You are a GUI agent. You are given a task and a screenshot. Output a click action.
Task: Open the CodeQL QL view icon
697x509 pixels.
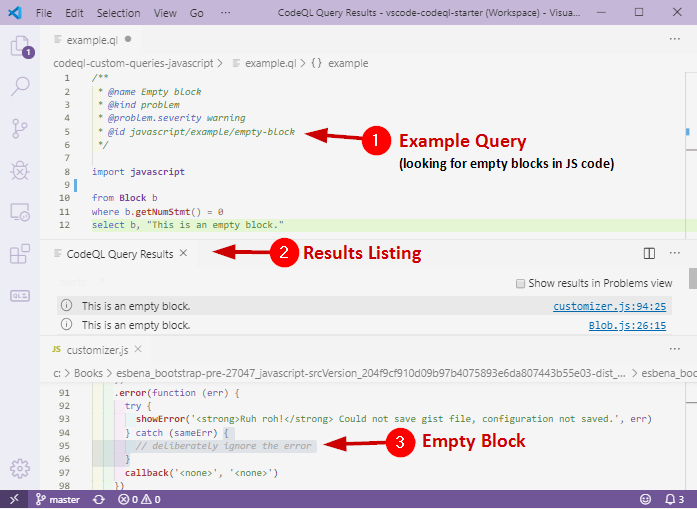pyautogui.click(x=20, y=296)
